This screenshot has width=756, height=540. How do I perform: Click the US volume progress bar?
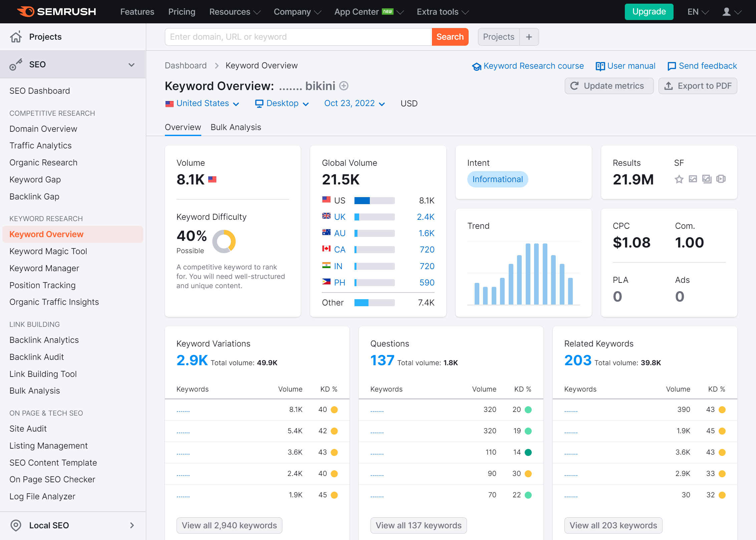(x=374, y=200)
